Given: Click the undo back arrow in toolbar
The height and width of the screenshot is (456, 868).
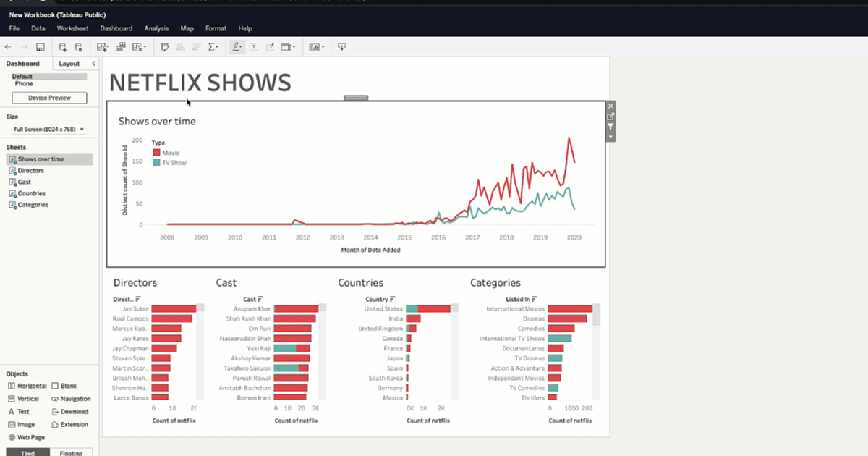Looking at the screenshot, I should tap(8, 47).
